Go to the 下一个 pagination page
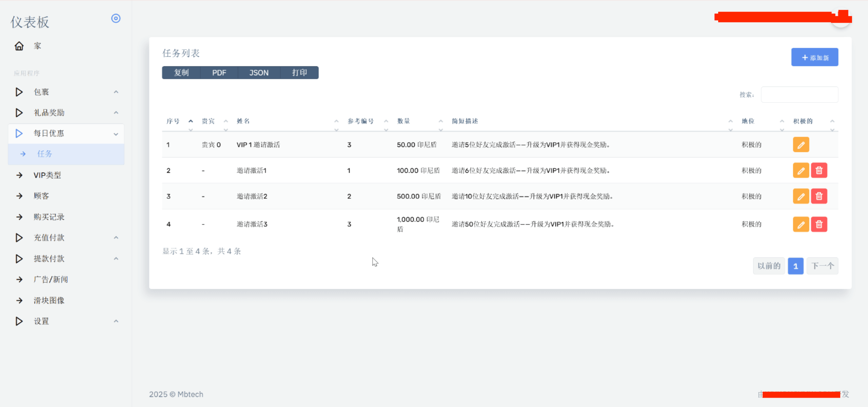The width and height of the screenshot is (868, 407). (822, 266)
